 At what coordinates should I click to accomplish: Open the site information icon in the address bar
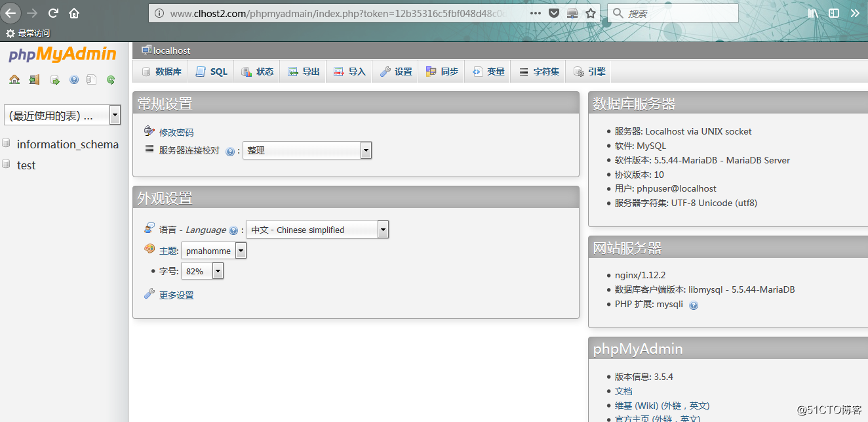point(159,13)
